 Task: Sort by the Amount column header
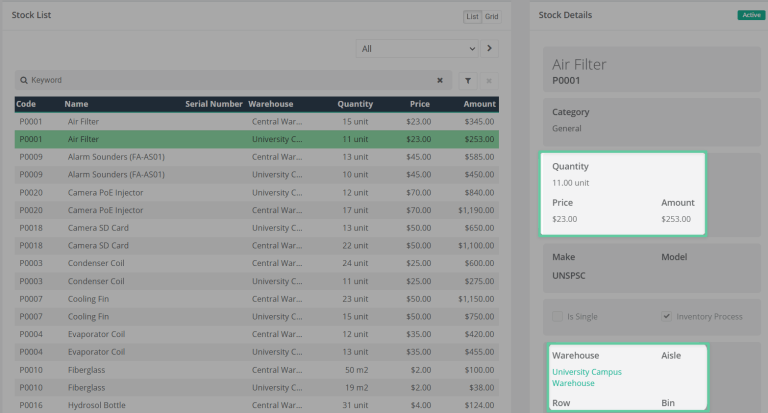pos(479,104)
